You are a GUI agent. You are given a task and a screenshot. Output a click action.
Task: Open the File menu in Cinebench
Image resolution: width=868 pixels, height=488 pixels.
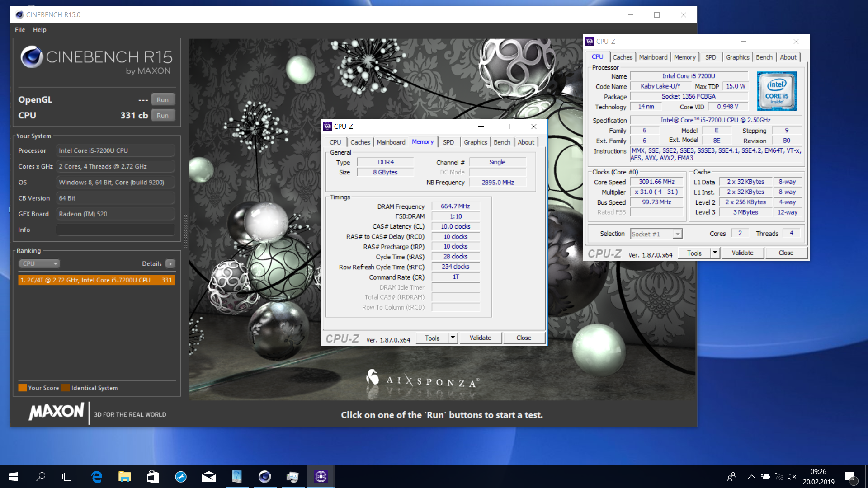[20, 30]
